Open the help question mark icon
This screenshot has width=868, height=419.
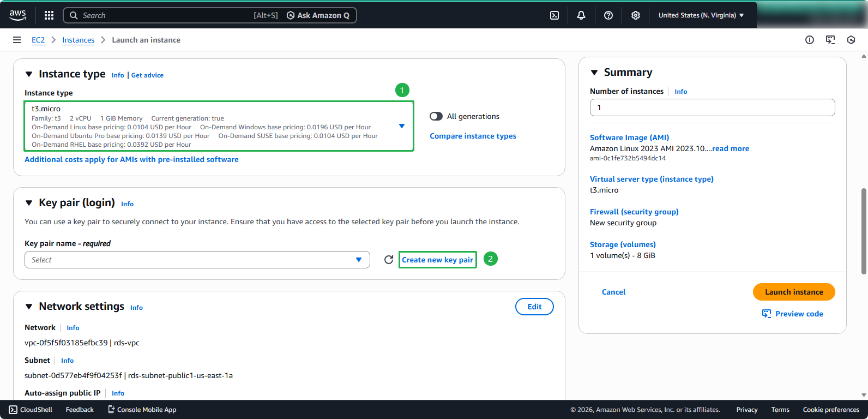pyautogui.click(x=608, y=15)
